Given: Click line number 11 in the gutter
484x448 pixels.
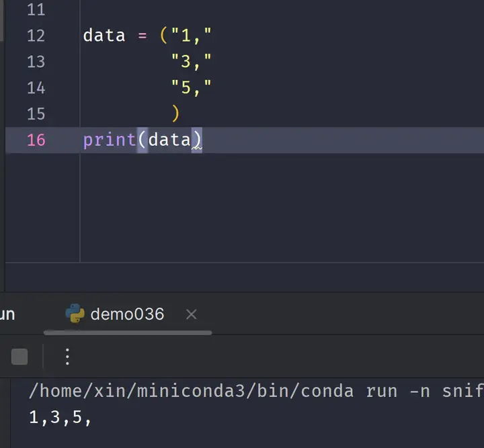Looking at the screenshot, I should (x=36, y=9).
